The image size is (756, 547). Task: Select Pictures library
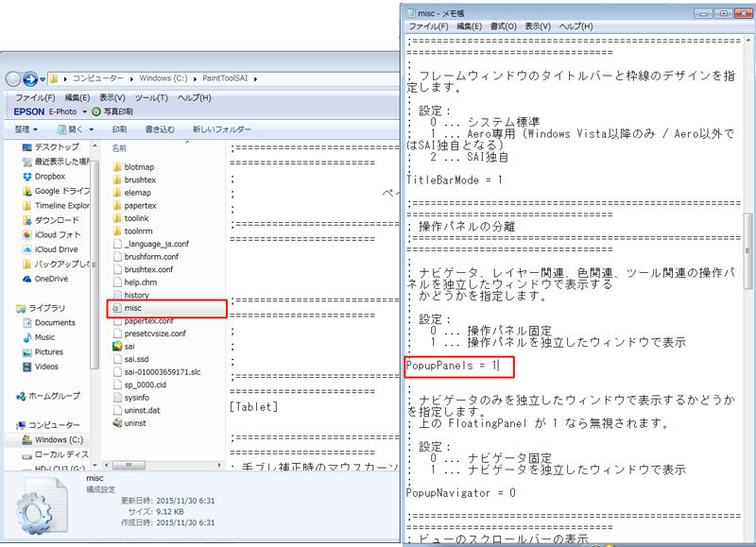pyautogui.click(x=43, y=352)
